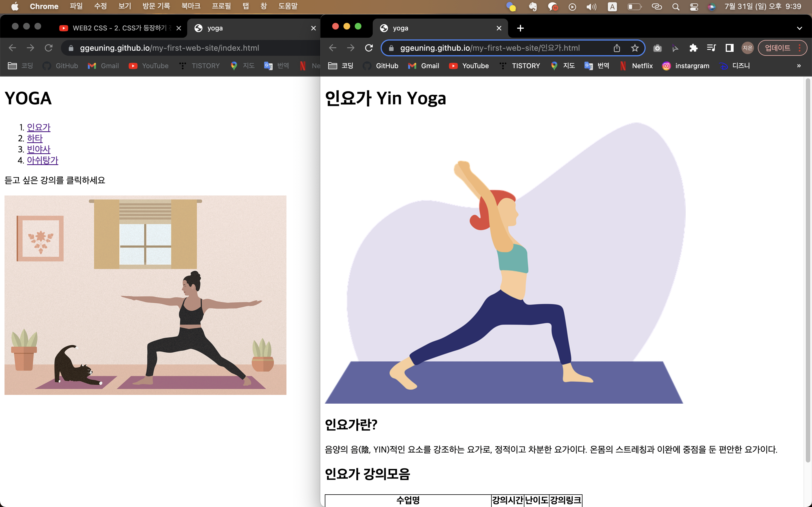Click the camera screenshot extension icon
Image resolution: width=812 pixels, height=507 pixels.
[x=657, y=48]
